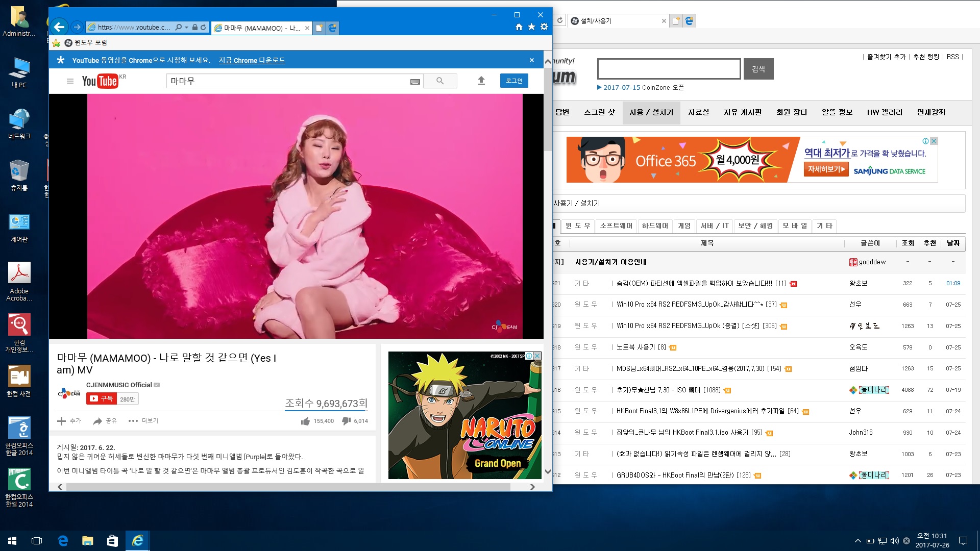Open YouTube hamburger guide menu
Image resolution: width=980 pixels, height=551 pixels.
click(70, 81)
